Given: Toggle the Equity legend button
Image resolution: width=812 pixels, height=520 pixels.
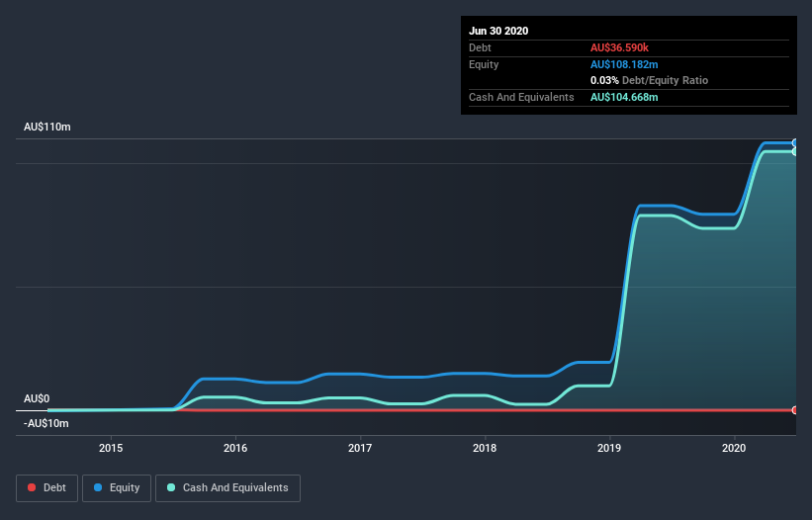Looking at the screenshot, I should [x=117, y=488].
